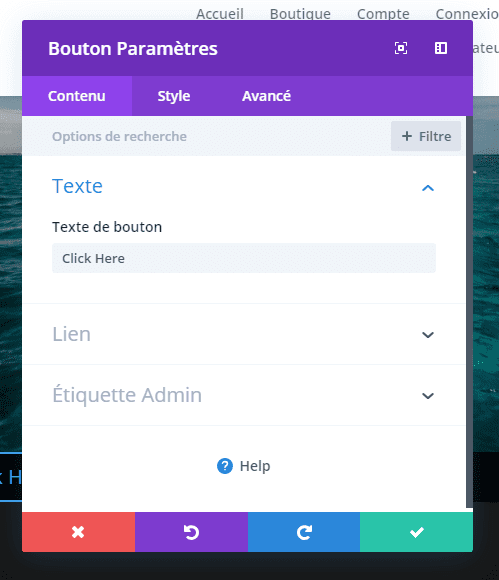Collapse the Texte section with its chevron
Image resolution: width=499 pixels, height=580 pixels.
click(x=428, y=188)
